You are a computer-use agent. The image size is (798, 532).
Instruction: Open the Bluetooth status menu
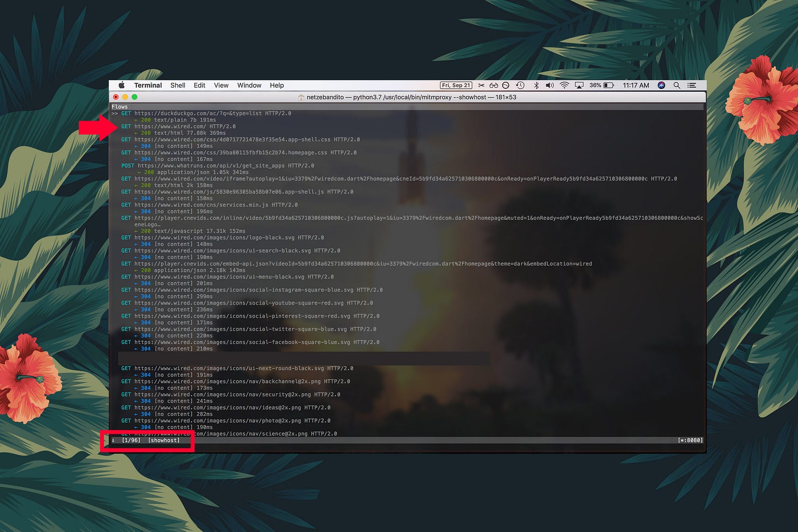tap(536, 85)
